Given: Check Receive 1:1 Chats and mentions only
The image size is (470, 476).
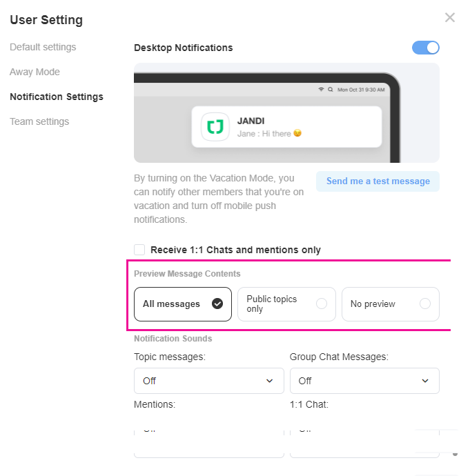Looking at the screenshot, I should [x=140, y=250].
